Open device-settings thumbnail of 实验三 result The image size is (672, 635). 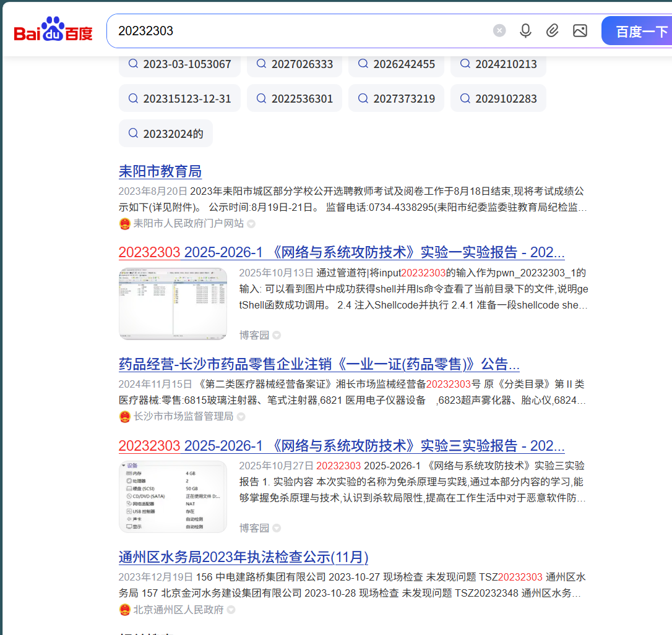(x=173, y=496)
